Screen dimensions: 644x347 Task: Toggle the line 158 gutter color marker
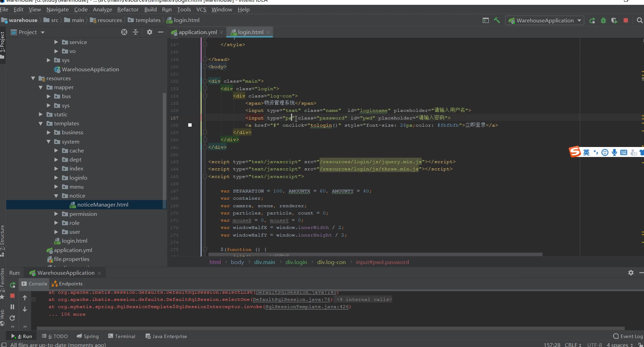[190, 125]
